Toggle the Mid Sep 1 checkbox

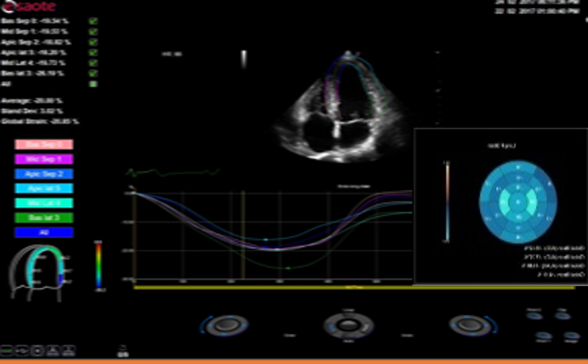tap(93, 31)
